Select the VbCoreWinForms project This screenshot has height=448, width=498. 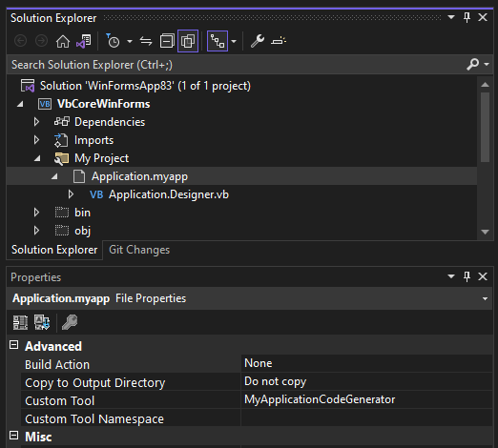(103, 104)
